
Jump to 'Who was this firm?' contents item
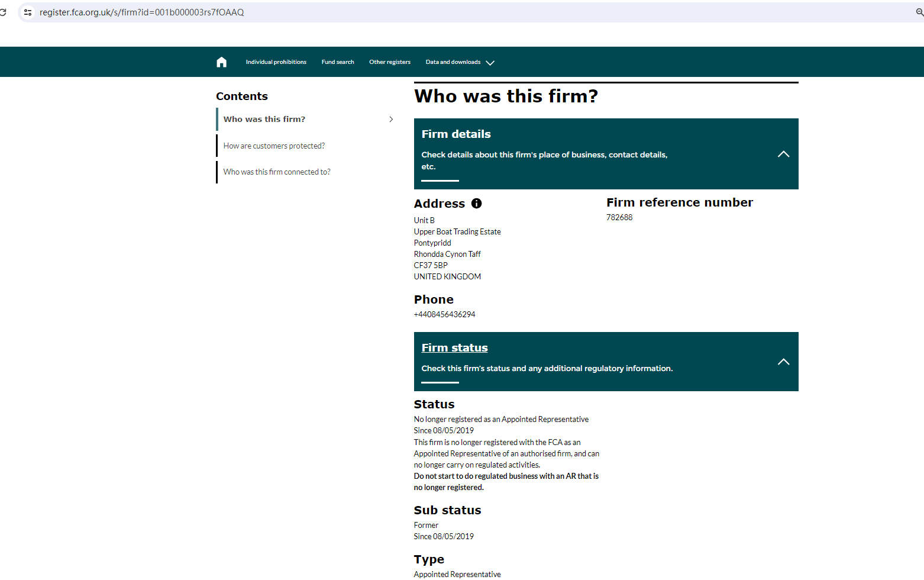click(264, 119)
